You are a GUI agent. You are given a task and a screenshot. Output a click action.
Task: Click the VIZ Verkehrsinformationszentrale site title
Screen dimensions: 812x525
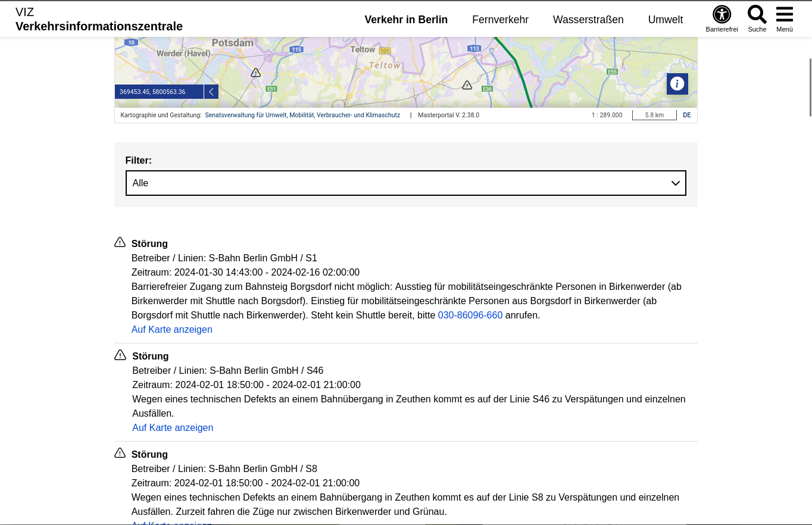point(99,20)
